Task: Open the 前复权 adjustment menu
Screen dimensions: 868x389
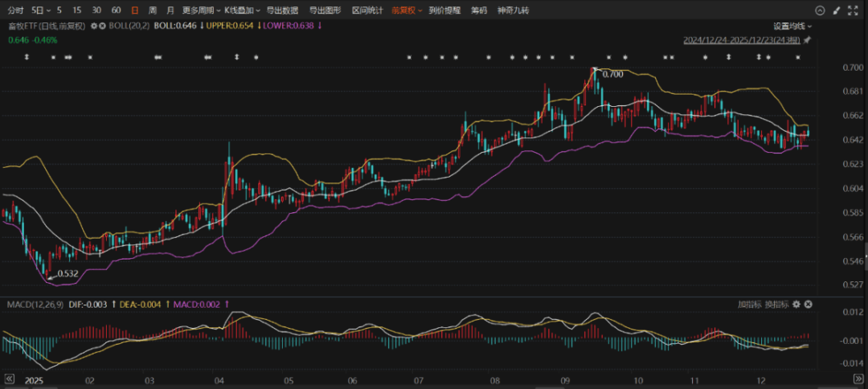Action: tap(407, 10)
